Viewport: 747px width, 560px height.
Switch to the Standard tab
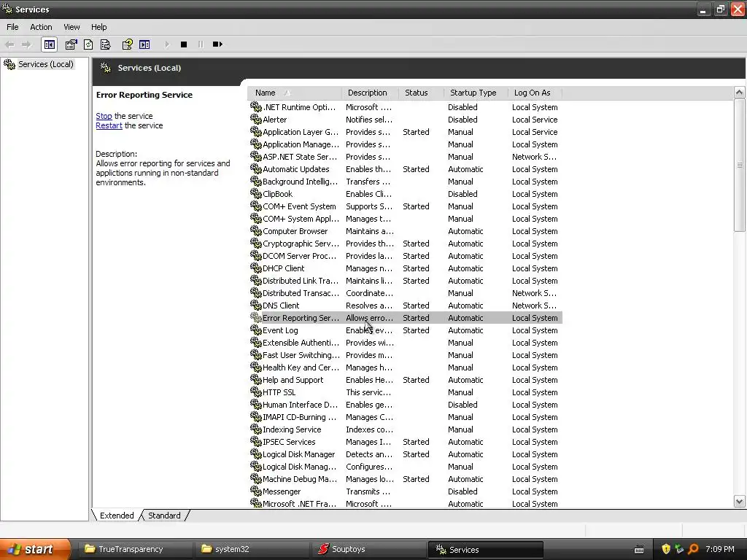pyautogui.click(x=164, y=516)
